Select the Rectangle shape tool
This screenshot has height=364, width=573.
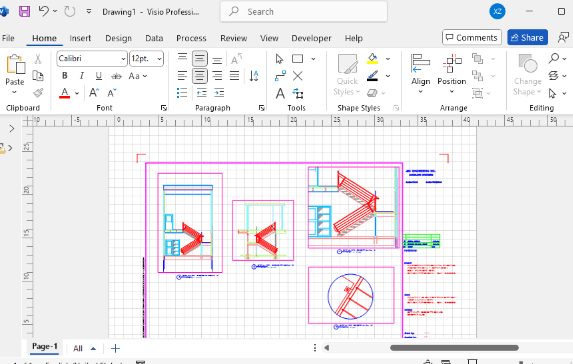[297, 59]
